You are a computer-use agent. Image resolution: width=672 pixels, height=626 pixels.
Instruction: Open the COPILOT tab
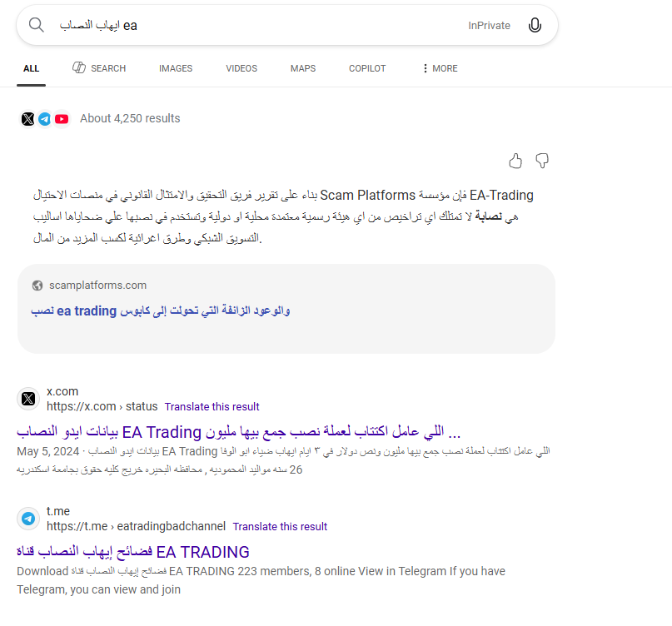367,68
